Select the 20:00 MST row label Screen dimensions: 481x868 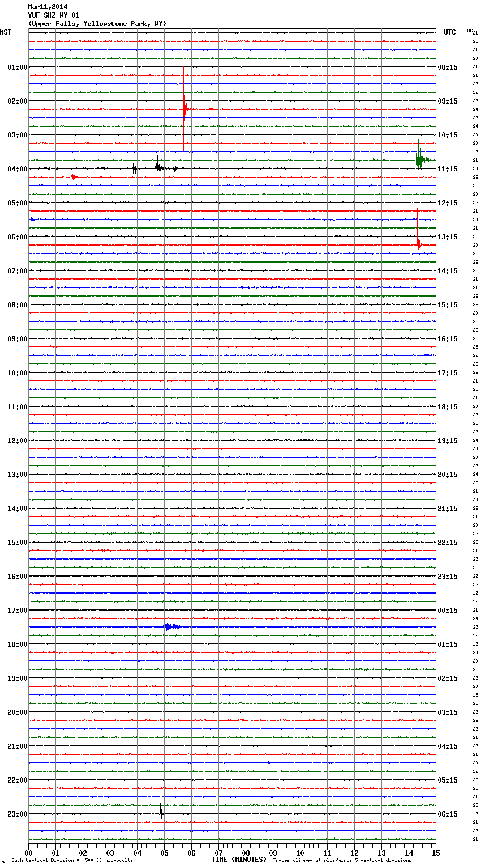[x=18, y=712]
